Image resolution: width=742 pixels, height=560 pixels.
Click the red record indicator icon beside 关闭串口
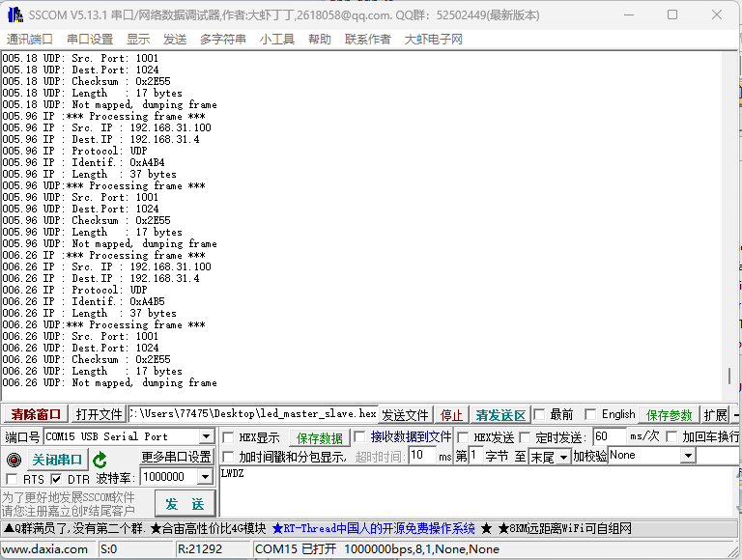(x=14, y=460)
